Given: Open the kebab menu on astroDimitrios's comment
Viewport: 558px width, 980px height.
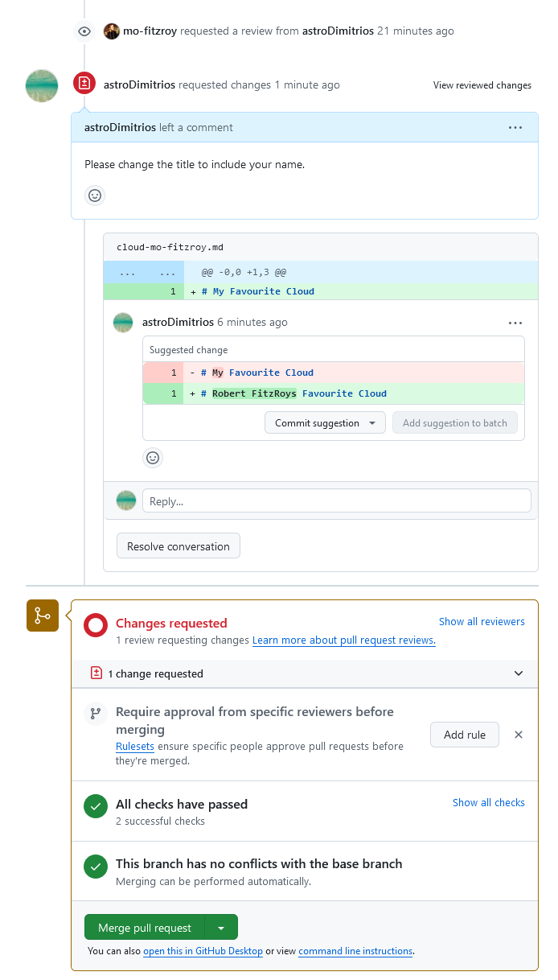Looking at the screenshot, I should [x=515, y=127].
